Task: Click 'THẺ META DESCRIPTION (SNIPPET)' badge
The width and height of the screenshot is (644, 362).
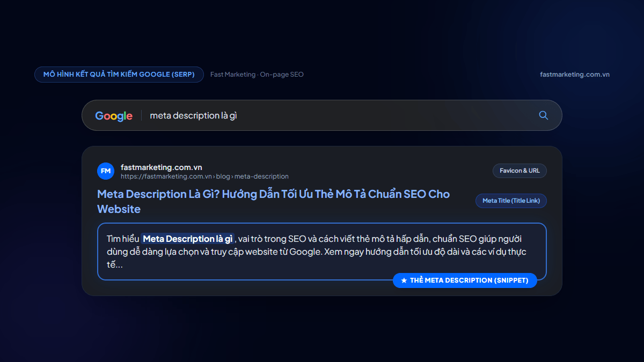Action: tap(465, 280)
